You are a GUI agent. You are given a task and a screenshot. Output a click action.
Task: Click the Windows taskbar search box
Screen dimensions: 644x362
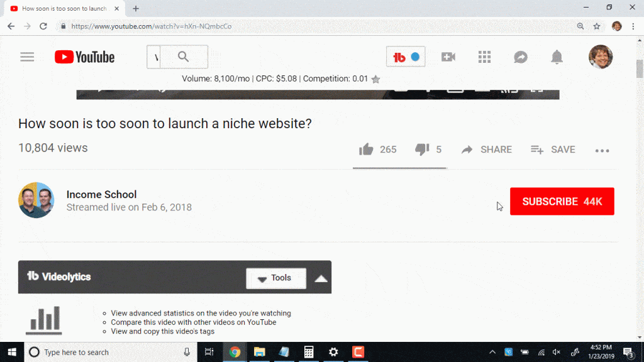pos(111,352)
